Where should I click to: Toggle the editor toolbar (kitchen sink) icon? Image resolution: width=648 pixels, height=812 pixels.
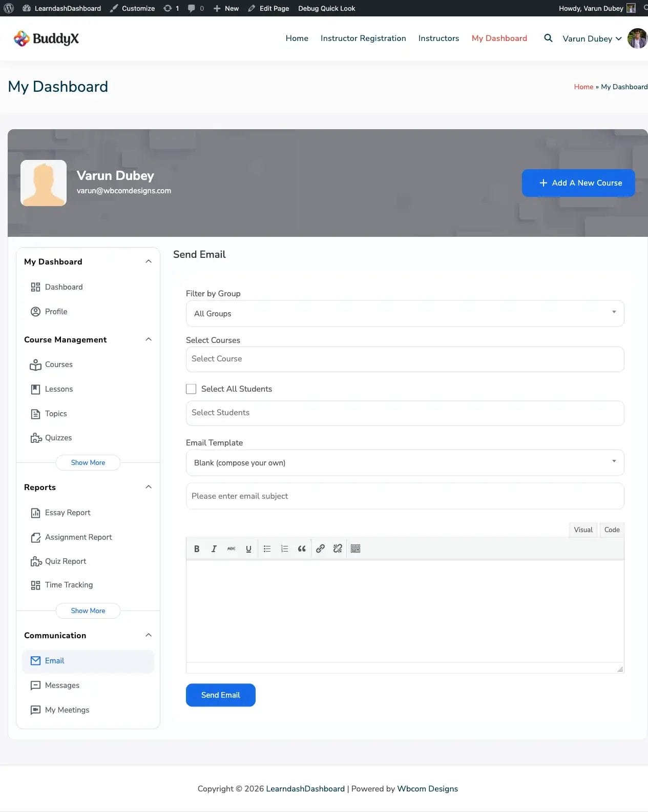click(x=356, y=549)
